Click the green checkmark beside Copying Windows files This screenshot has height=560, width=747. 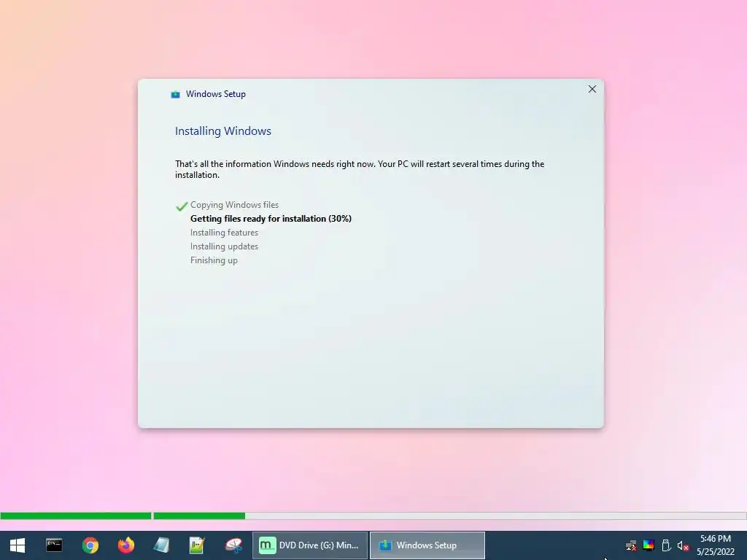pyautogui.click(x=182, y=206)
